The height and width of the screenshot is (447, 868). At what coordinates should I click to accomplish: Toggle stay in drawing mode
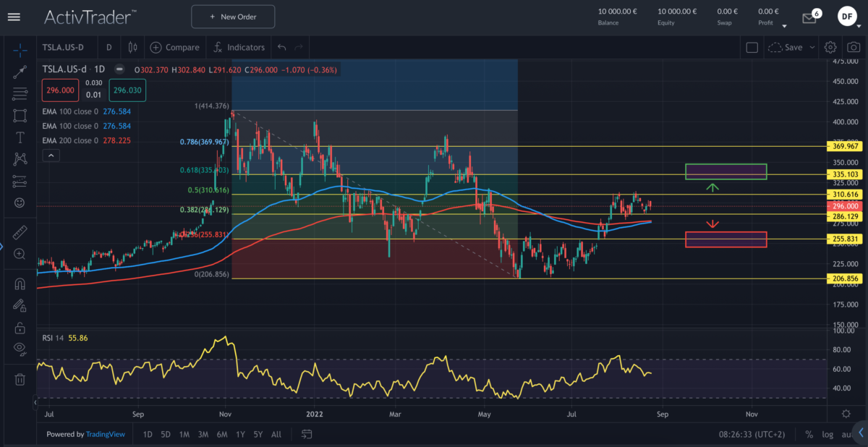tap(20, 306)
